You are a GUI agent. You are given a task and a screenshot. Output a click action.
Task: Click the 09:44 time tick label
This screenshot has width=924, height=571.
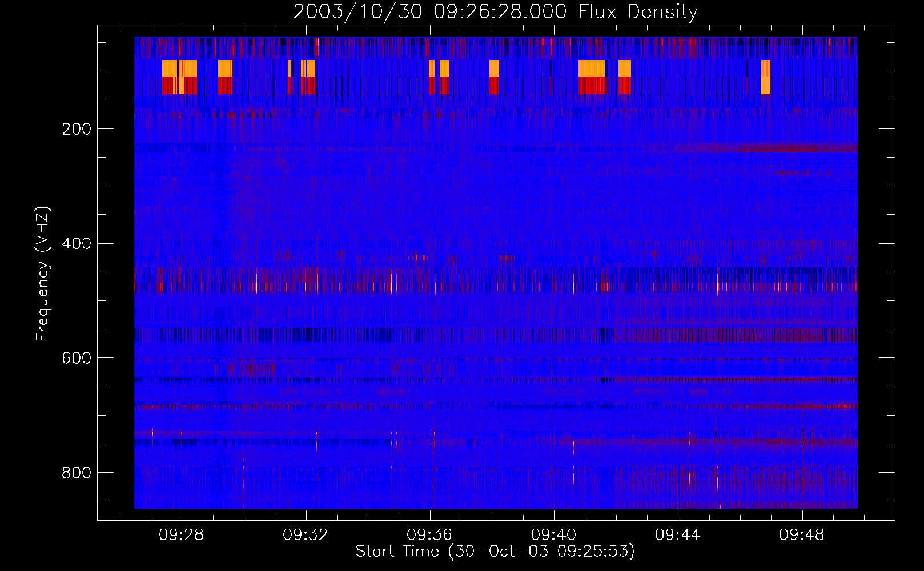678,534
